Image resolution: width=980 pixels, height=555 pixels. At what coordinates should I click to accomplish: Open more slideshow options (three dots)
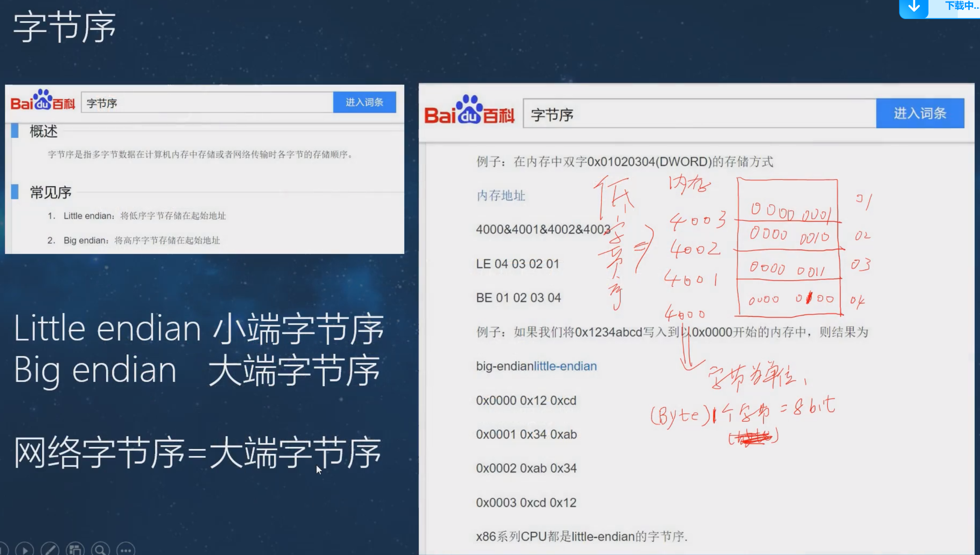126,550
